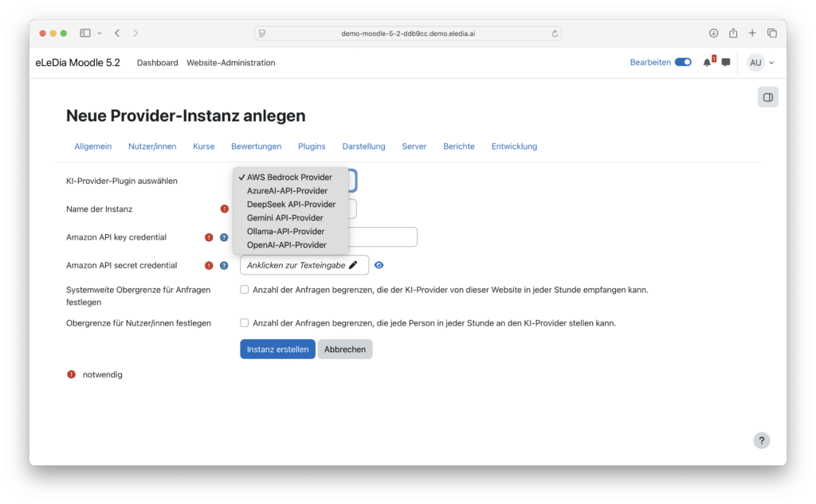The image size is (816, 504).
Task: Select OpenAI-API-Provider from the dropdown list
Action: click(x=286, y=245)
